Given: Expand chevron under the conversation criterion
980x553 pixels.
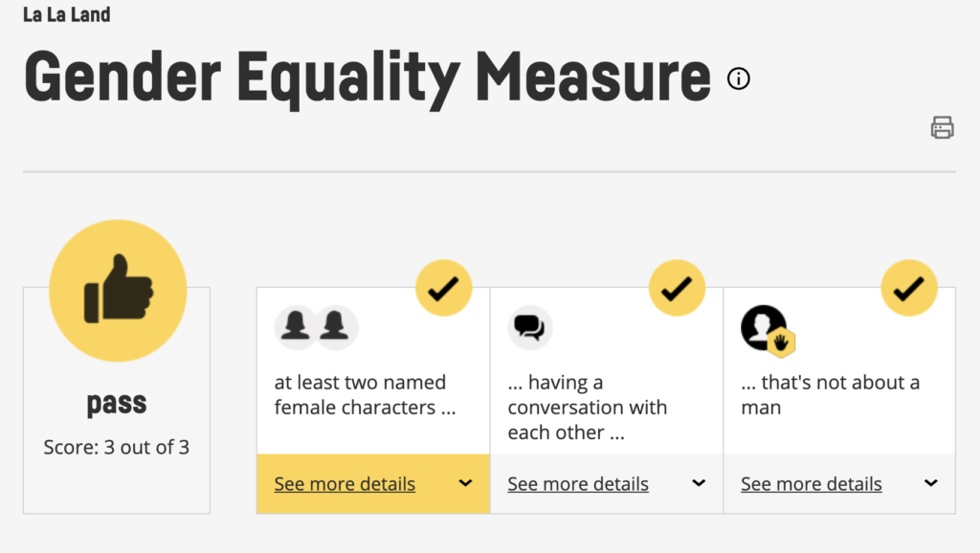Looking at the screenshot, I should pyautogui.click(x=699, y=483).
